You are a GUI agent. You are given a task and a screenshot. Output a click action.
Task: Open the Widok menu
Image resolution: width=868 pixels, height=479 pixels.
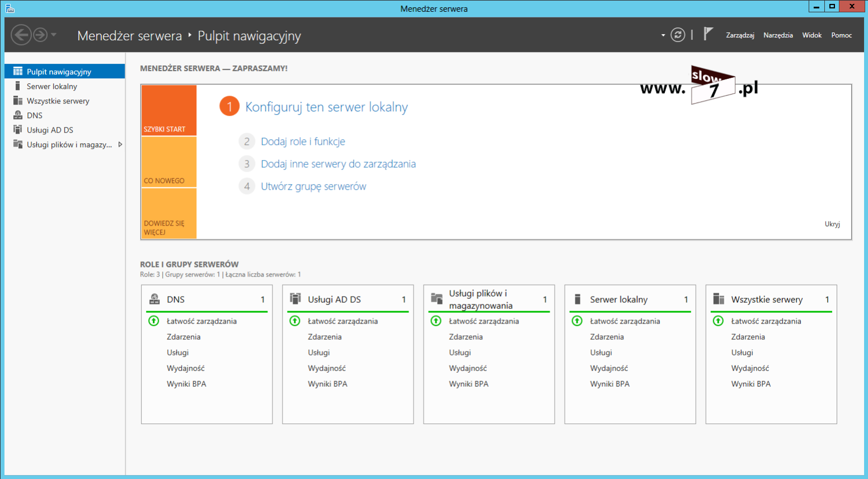[811, 35]
